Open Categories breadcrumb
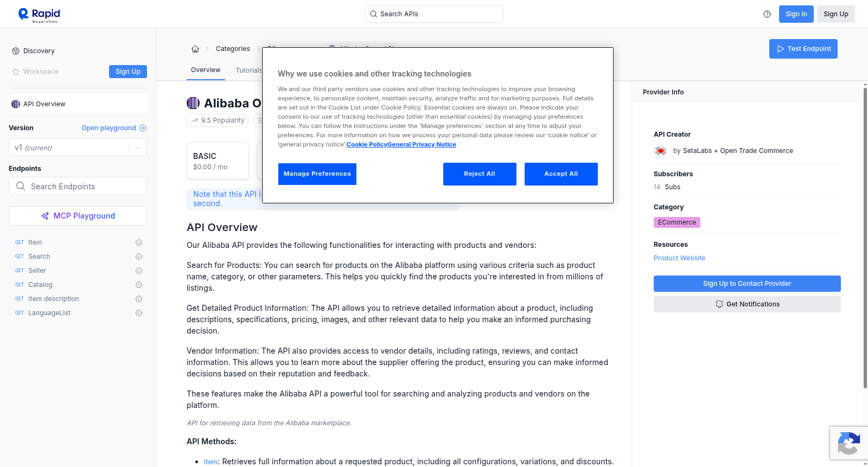The image size is (868, 467). (233, 49)
